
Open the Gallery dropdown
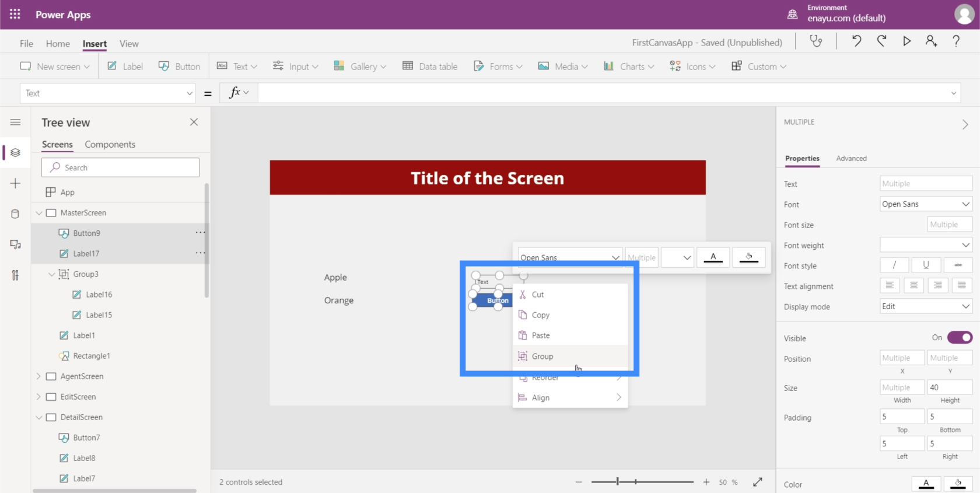360,67
